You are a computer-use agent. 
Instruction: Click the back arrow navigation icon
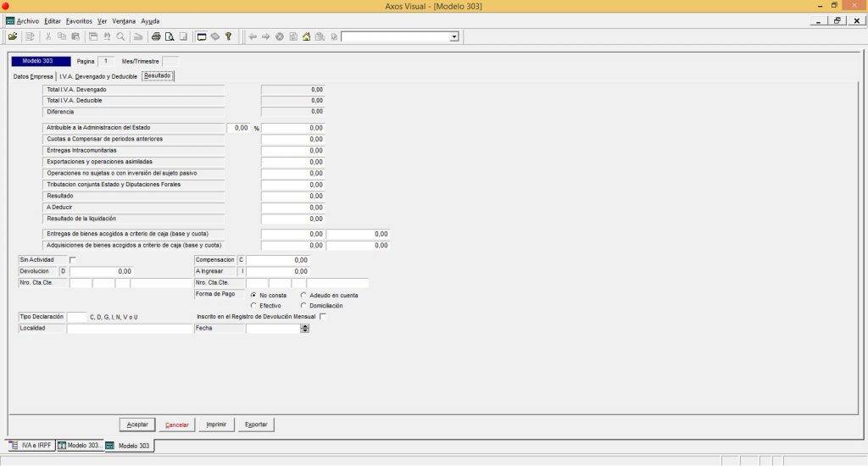pos(253,36)
